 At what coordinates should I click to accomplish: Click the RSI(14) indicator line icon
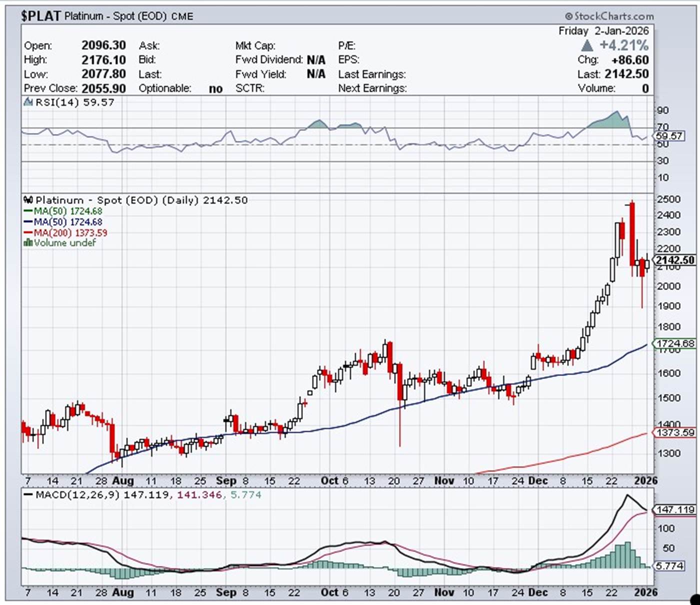pyautogui.click(x=28, y=102)
